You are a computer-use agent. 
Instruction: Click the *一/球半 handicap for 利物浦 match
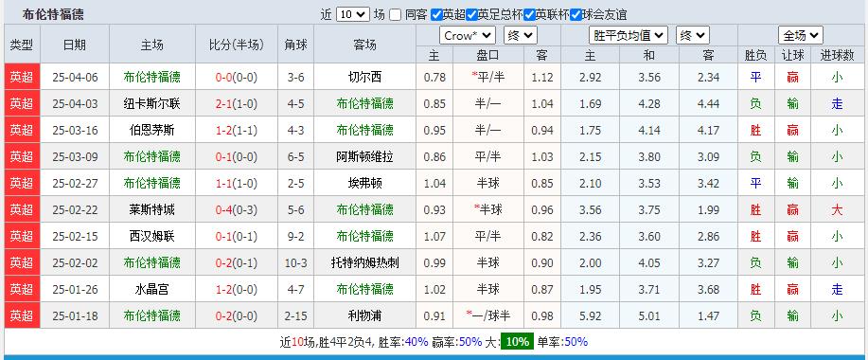coord(488,316)
